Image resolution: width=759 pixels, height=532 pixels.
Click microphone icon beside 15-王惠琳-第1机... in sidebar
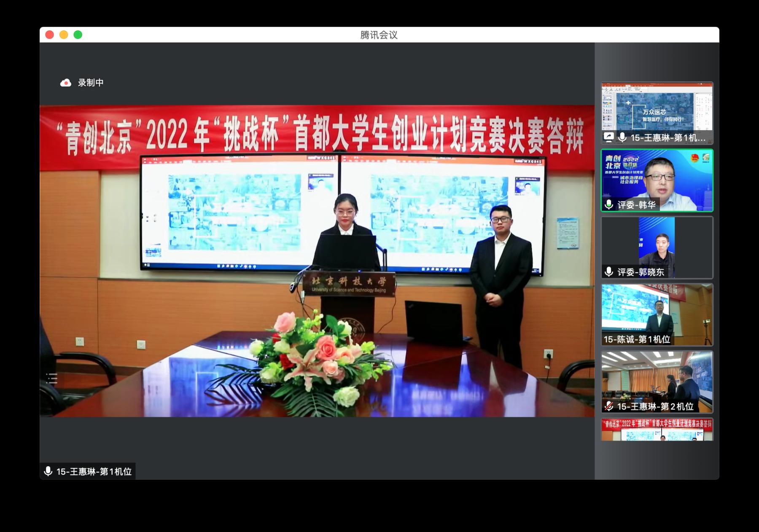coord(622,137)
